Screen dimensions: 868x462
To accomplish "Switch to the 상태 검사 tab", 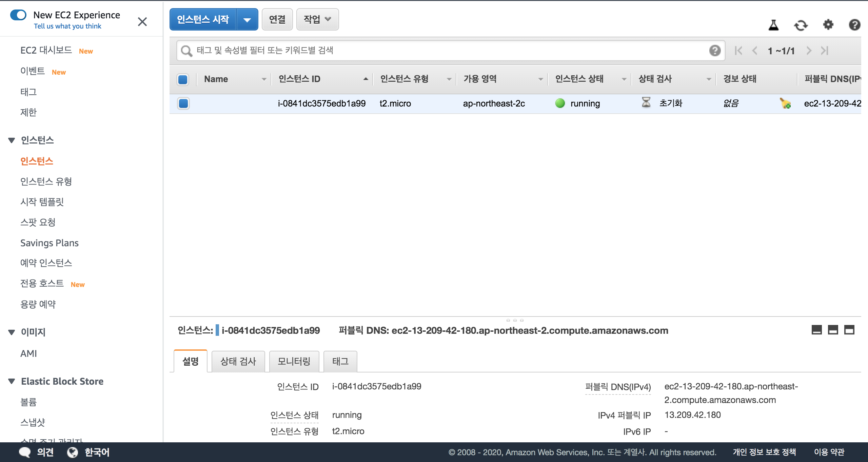I will click(x=238, y=361).
